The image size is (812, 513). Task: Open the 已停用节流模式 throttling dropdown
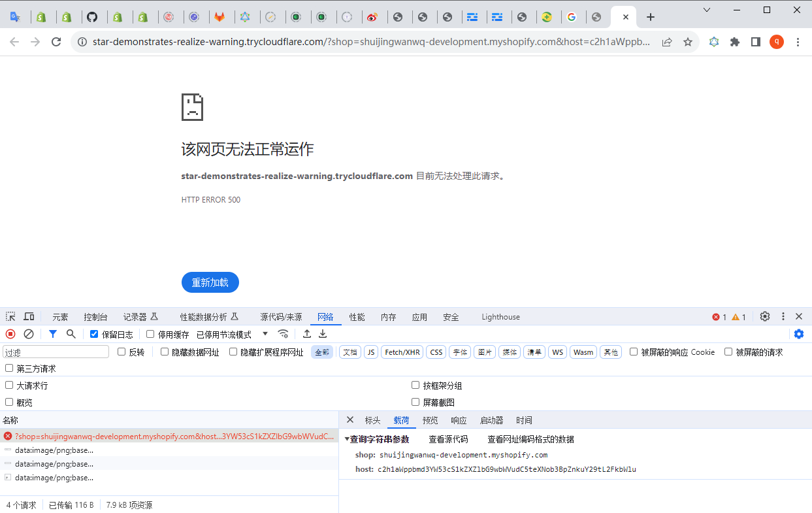232,334
